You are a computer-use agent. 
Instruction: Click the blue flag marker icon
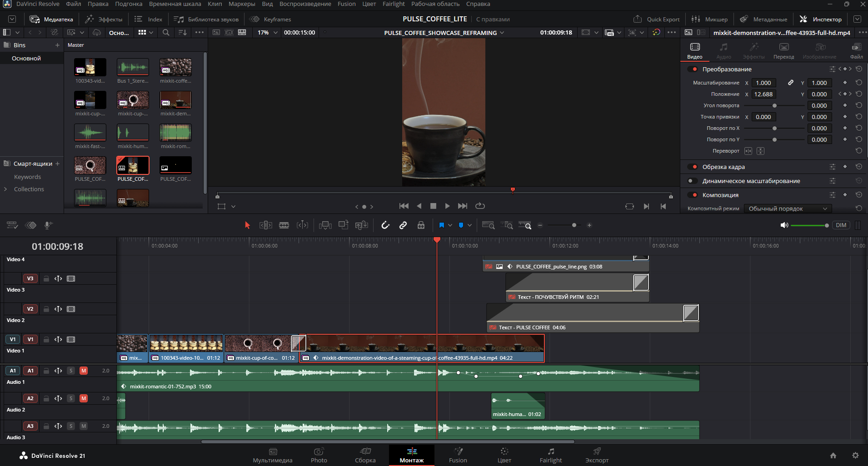tap(441, 225)
